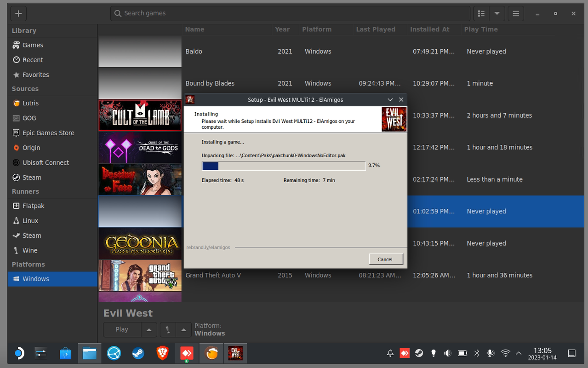Image resolution: width=588 pixels, height=368 pixels.
Task: Sort by the Year column header
Action: 282,29
